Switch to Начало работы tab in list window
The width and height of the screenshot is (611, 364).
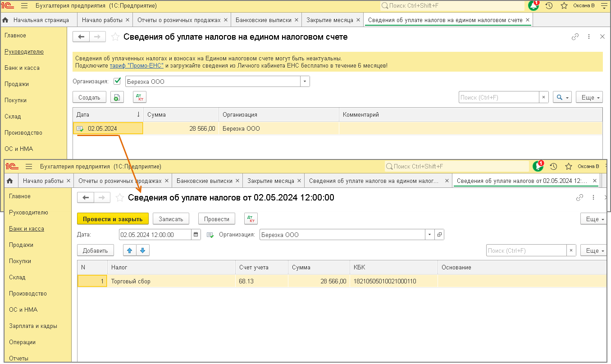pyautogui.click(x=103, y=20)
